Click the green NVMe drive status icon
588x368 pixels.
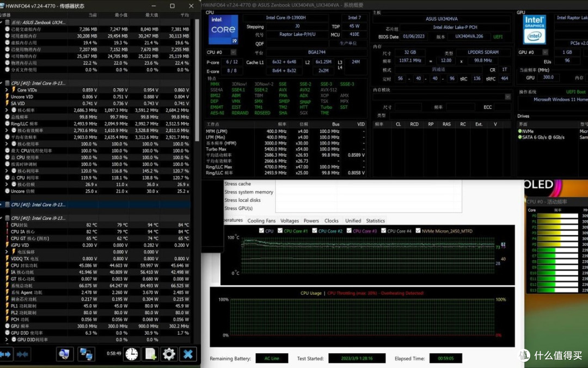pyautogui.click(x=520, y=131)
